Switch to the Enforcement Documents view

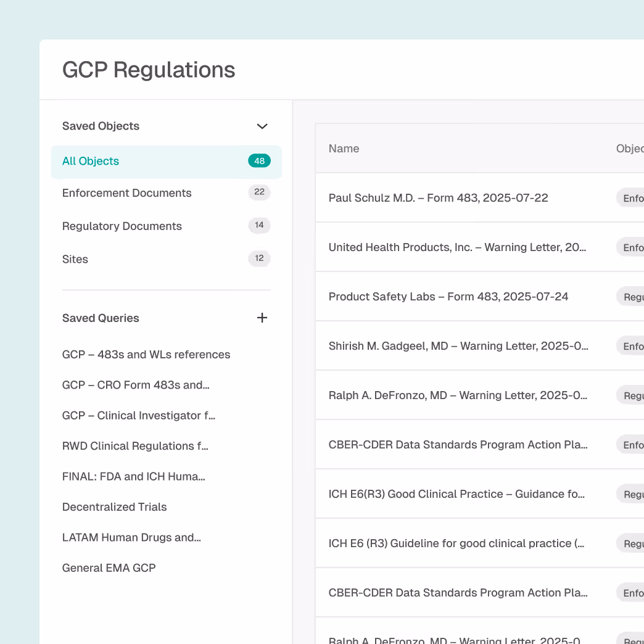[126, 193]
